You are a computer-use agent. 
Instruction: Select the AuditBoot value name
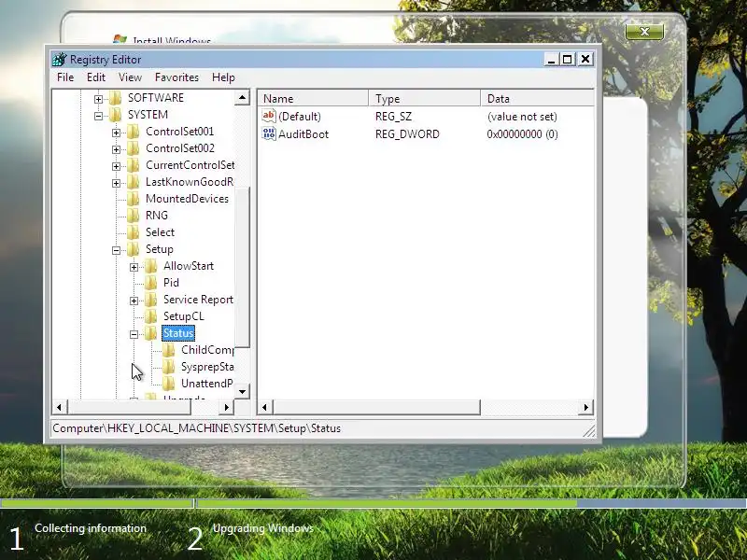[x=303, y=134]
